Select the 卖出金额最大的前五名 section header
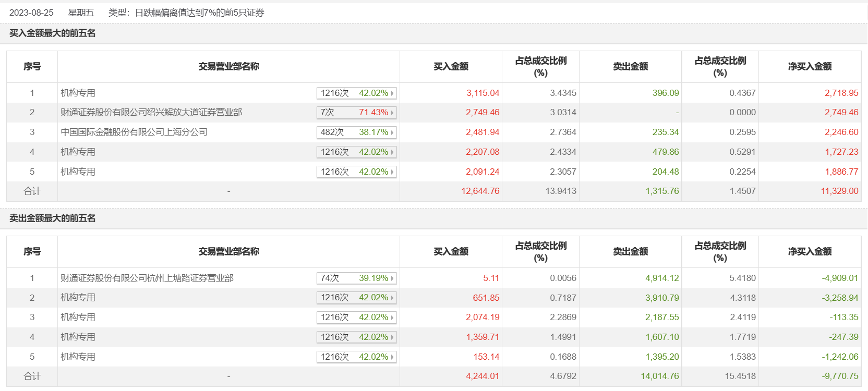 [x=53, y=218]
